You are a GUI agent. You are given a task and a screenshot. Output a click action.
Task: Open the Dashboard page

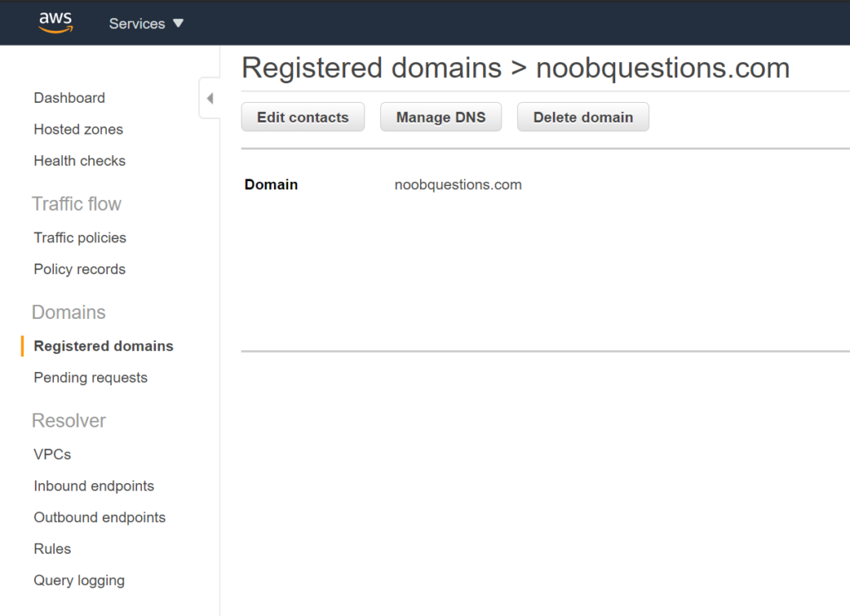pyautogui.click(x=70, y=98)
